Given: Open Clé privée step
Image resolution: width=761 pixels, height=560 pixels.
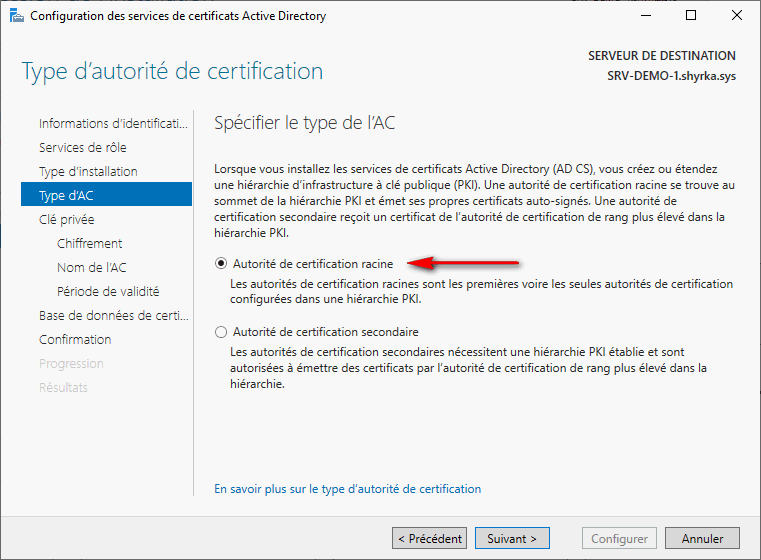Looking at the screenshot, I should coord(66,220).
